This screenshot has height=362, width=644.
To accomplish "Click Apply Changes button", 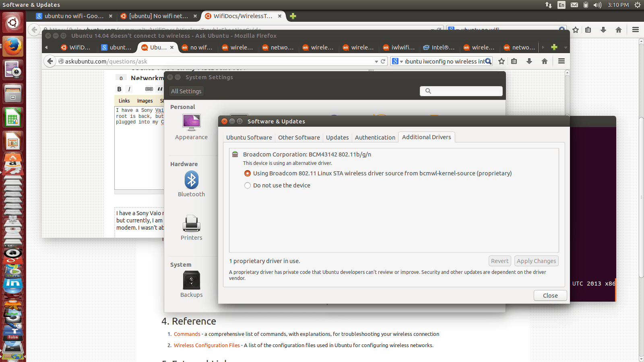I will [536, 261].
